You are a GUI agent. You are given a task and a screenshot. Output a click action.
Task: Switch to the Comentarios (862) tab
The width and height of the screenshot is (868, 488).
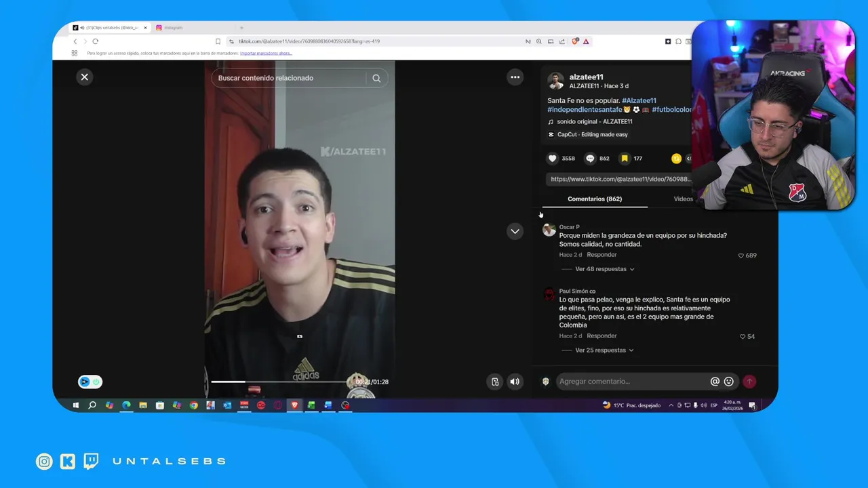tap(595, 199)
